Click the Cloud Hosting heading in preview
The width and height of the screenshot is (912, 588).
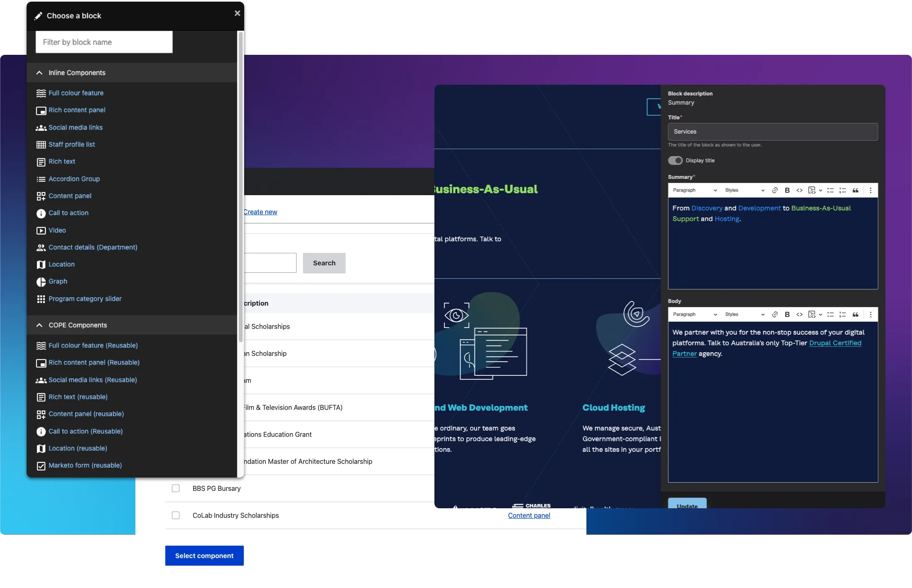click(614, 408)
